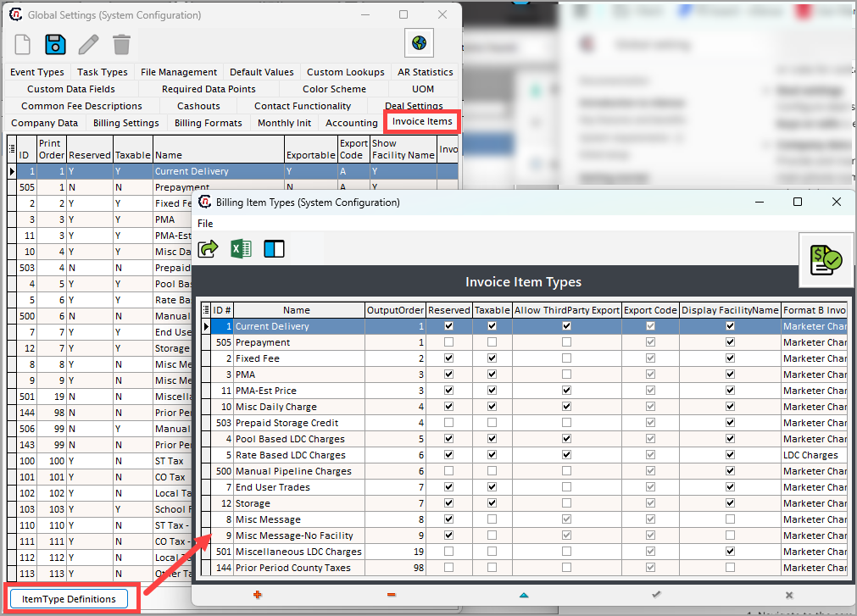Click the OutputOrder column header

click(395, 310)
